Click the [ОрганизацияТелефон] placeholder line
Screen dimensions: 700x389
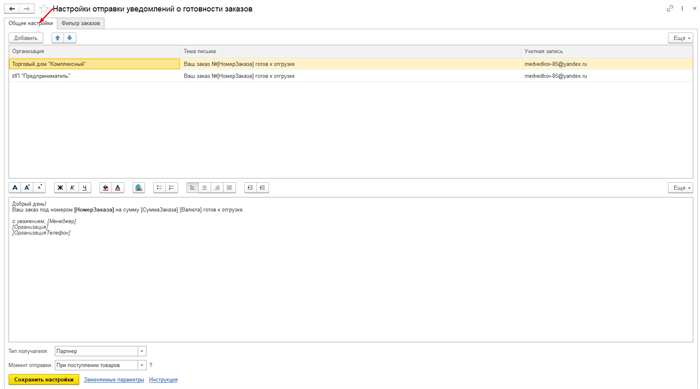point(41,233)
